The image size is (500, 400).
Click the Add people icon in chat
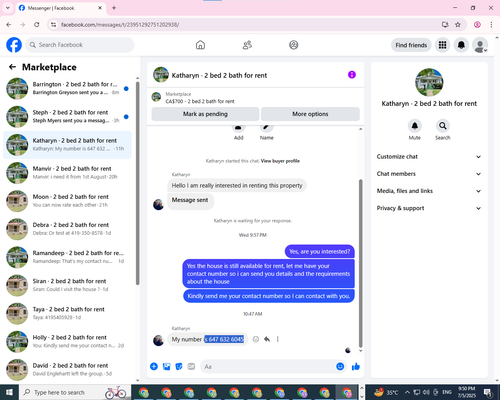[238, 127]
